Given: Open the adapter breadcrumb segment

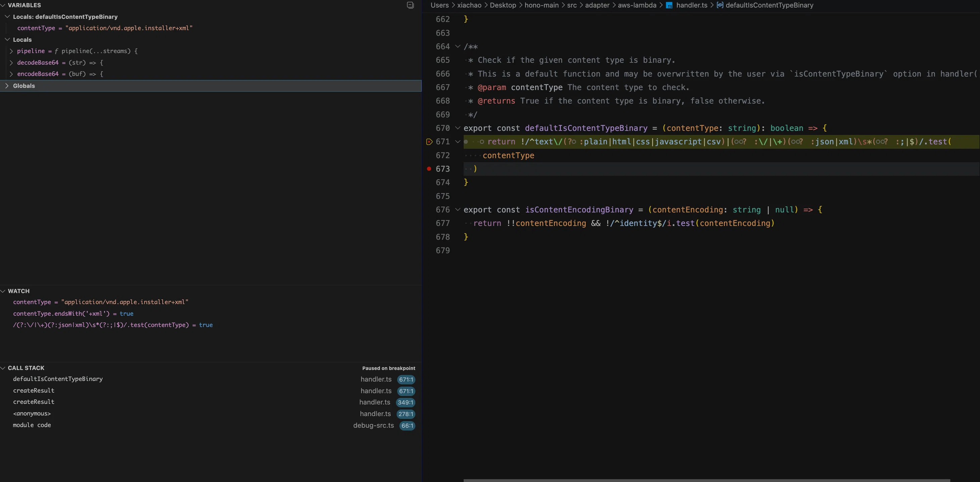Looking at the screenshot, I should tap(597, 5).
